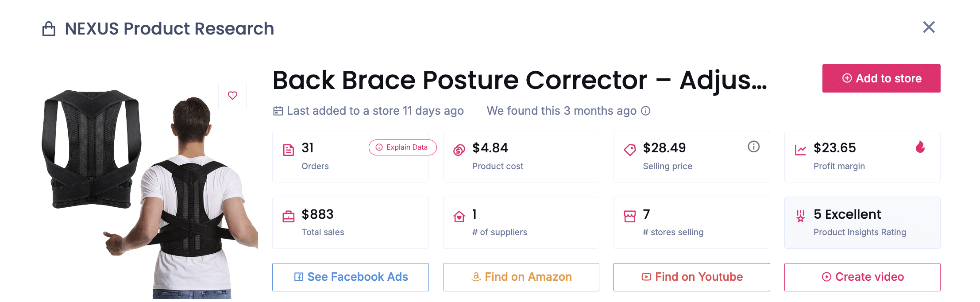This screenshot has height=302, width=980.
Task: Open Find on Amazon
Action: 521,277
